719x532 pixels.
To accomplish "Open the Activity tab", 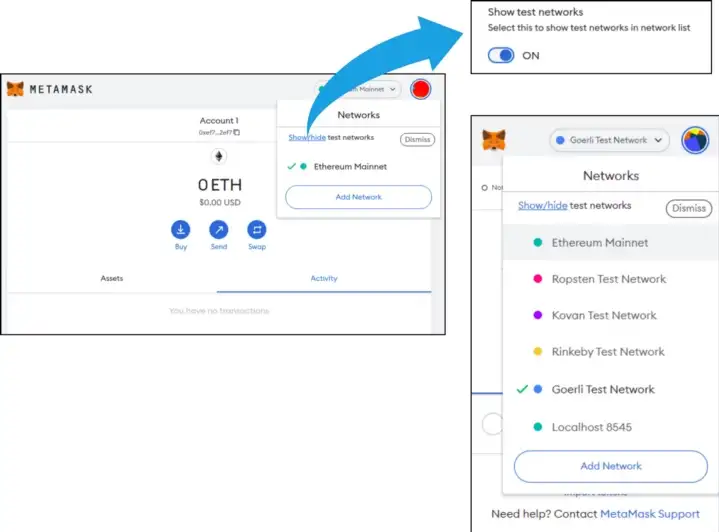I will [323, 278].
